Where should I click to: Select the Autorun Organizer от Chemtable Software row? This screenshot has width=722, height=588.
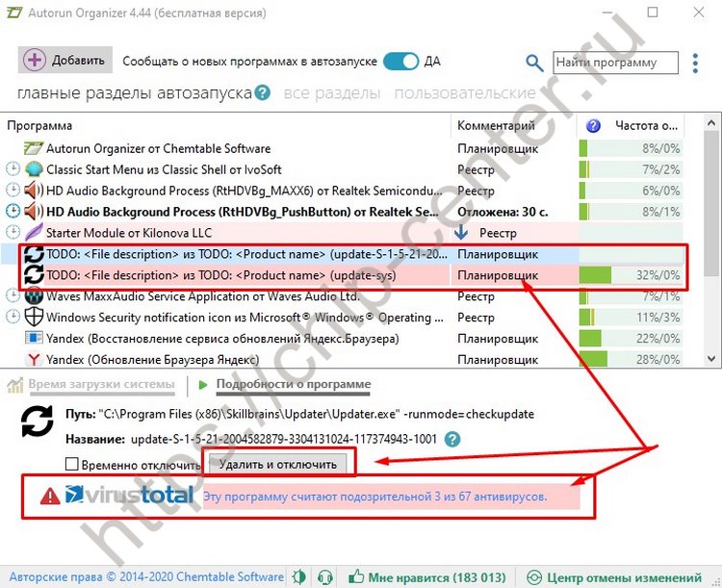pos(343,149)
